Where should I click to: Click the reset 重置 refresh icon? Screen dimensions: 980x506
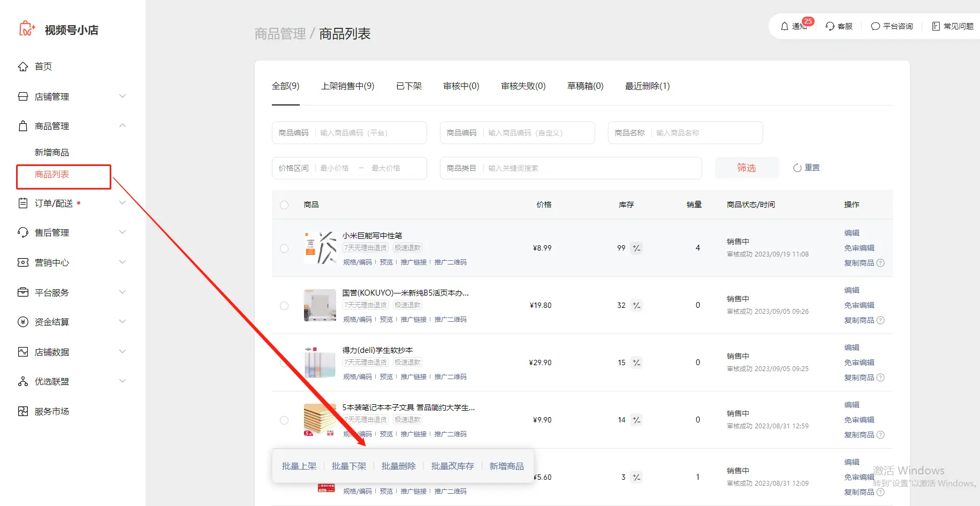797,168
